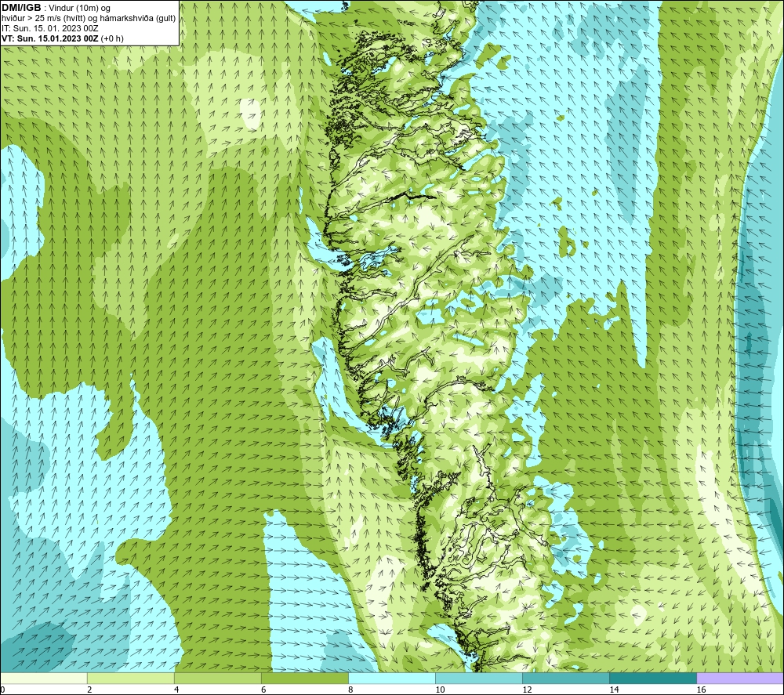The width and height of the screenshot is (784, 695).
Task: Select the teal 12–14 m/s swatch
Action: coord(565,678)
